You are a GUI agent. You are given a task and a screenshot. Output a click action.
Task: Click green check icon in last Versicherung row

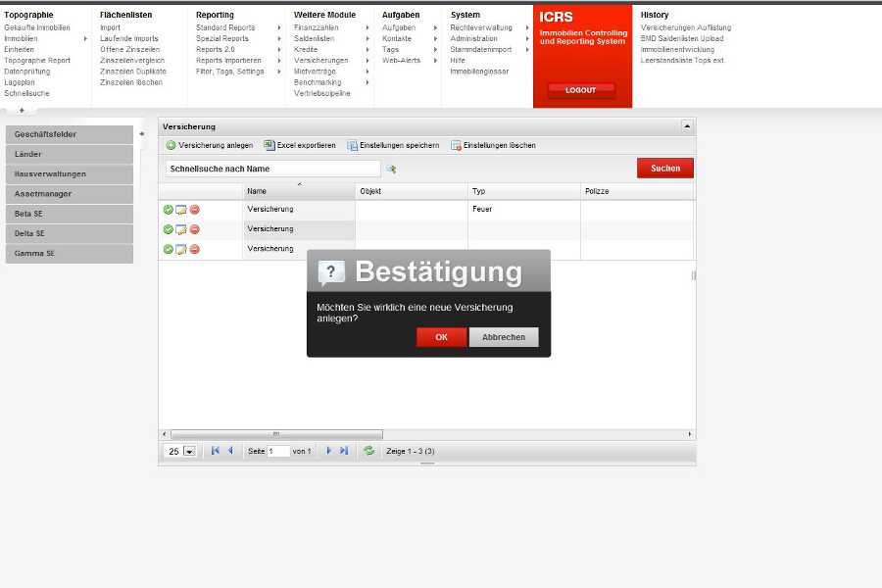pyautogui.click(x=169, y=249)
